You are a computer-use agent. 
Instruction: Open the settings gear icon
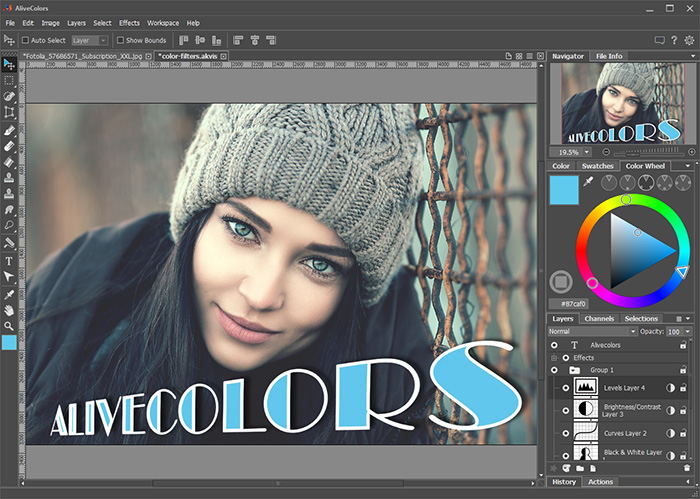click(x=689, y=40)
